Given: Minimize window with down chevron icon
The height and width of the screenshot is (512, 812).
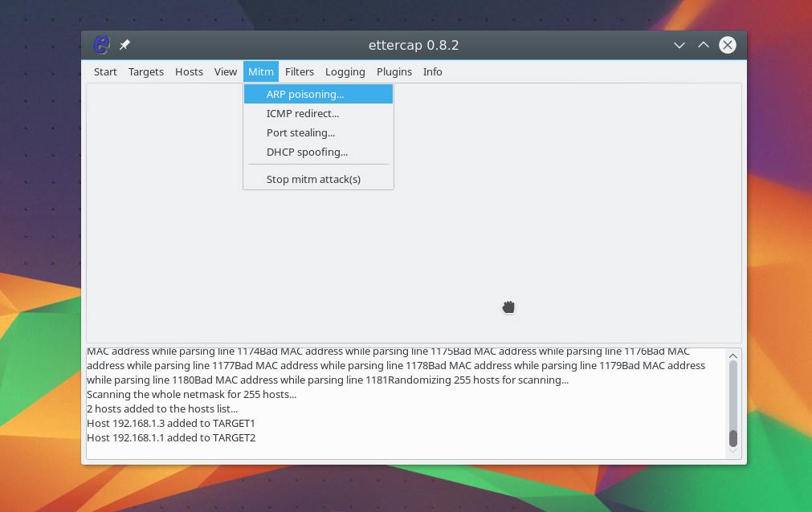Looking at the screenshot, I should point(679,46).
